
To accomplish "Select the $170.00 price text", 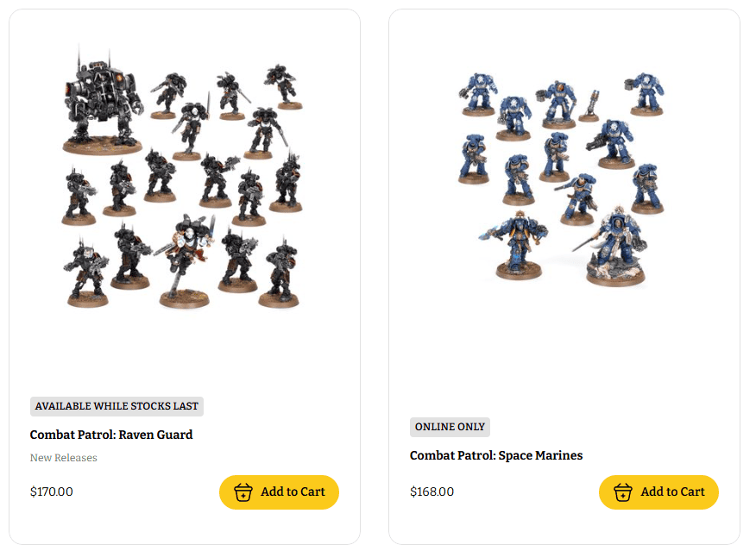I will [50, 492].
